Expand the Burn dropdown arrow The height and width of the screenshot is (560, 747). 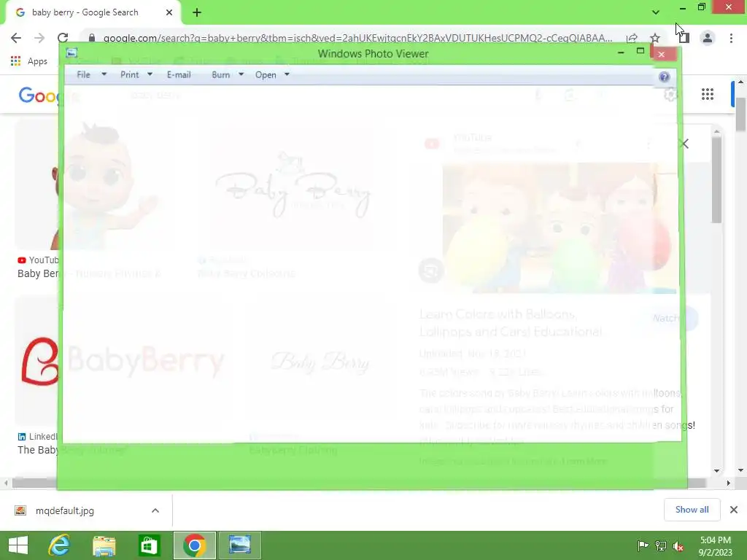[x=241, y=74]
